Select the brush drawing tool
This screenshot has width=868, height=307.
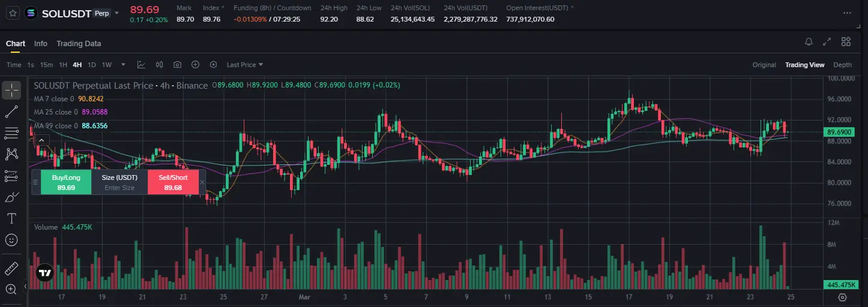tap(11, 197)
